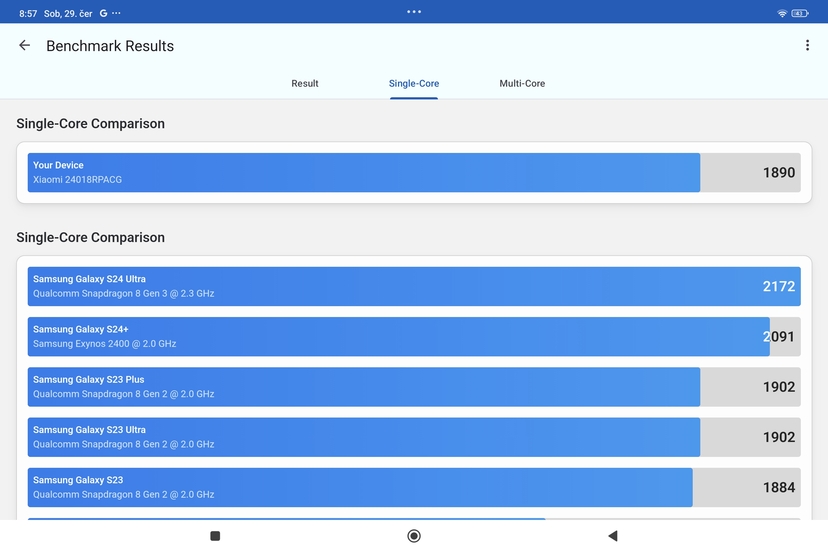This screenshot has height=552, width=828.
Task: Tap the battery status icon
Action: 800,13
